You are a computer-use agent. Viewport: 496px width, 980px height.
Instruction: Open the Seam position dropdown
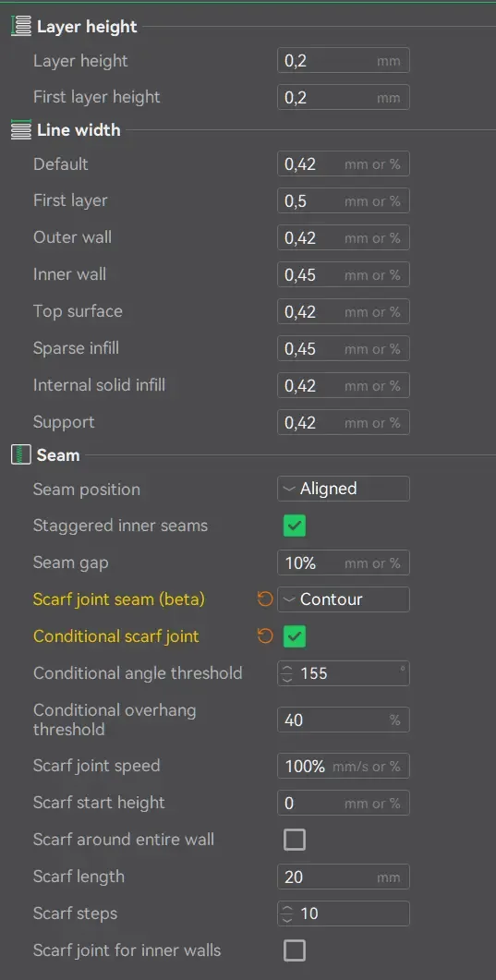(x=344, y=489)
